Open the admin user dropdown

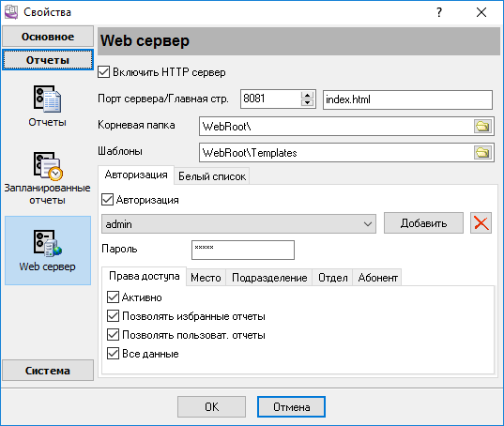tap(238, 223)
